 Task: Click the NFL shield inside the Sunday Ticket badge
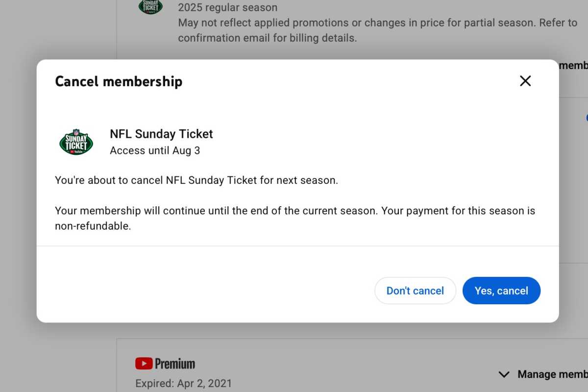[x=76, y=133]
